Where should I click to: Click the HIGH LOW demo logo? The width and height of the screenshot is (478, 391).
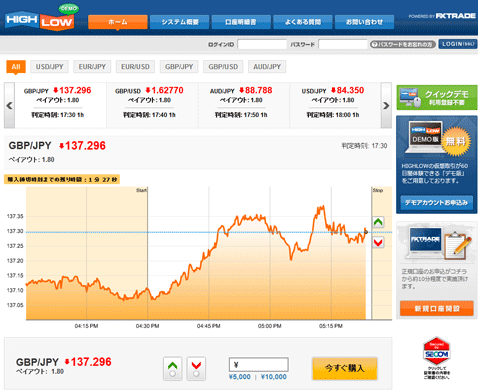point(41,18)
